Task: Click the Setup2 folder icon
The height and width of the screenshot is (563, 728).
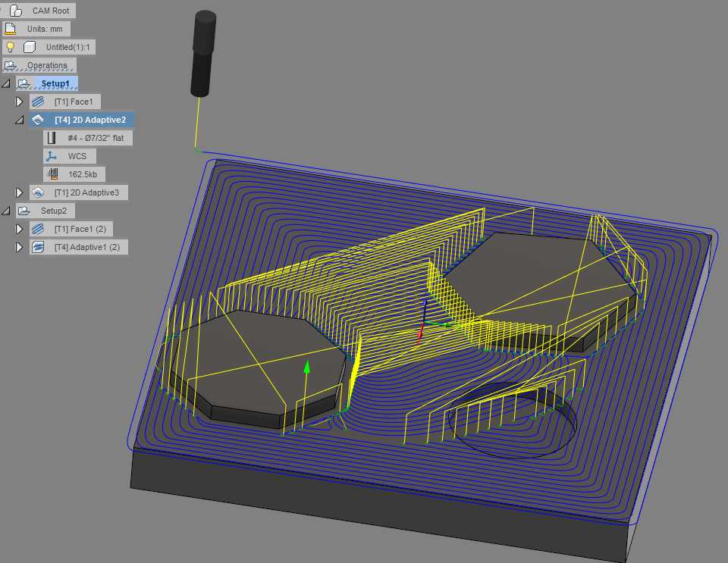Action: point(24,211)
